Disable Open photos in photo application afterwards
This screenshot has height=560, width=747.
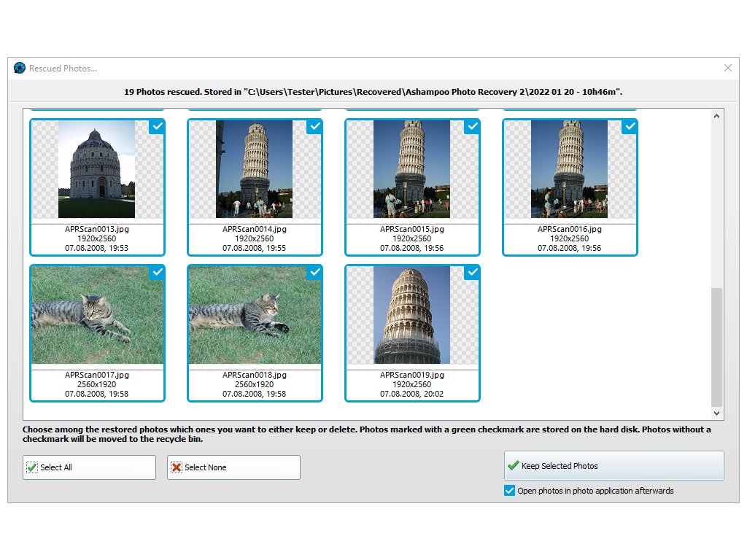509,491
